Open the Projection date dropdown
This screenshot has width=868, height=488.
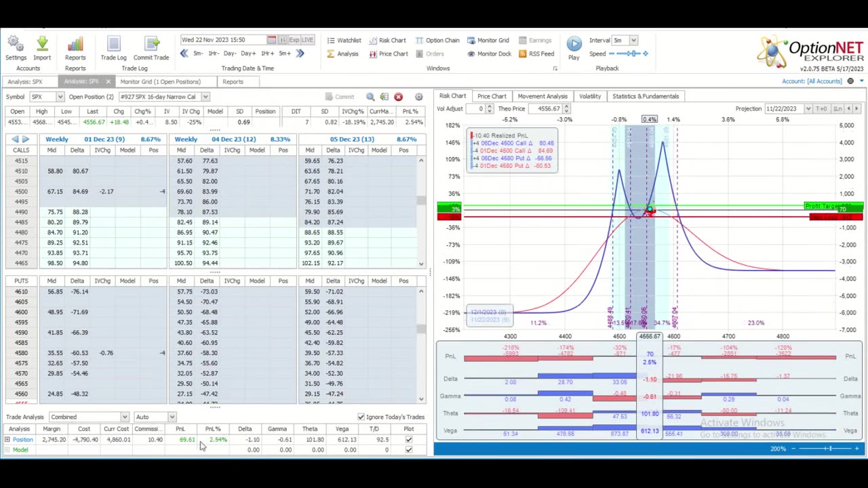pyautogui.click(x=808, y=108)
